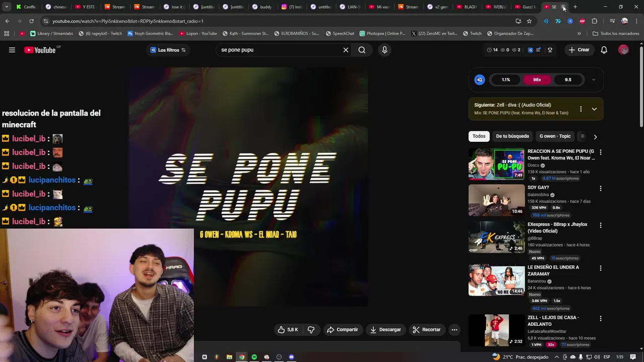Viewport: 644px width, 362px height.
Task: Open the Discord taskbar icon
Action: [291, 357]
